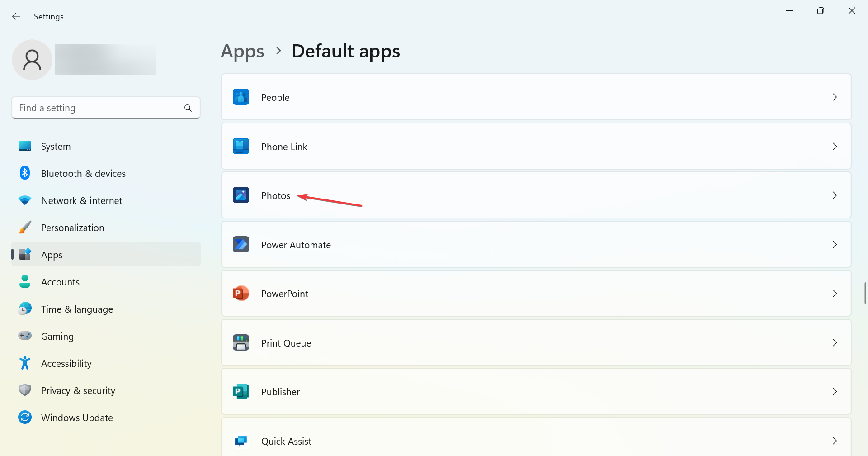Select the System icon in sidebar
This screenshot has height=456, width=868.
coord(25,146)
